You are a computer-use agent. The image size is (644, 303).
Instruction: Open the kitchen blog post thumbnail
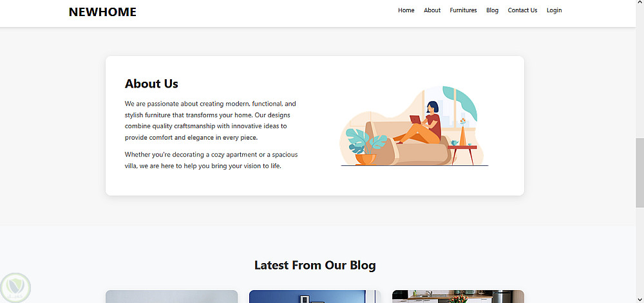pos(458,297)
